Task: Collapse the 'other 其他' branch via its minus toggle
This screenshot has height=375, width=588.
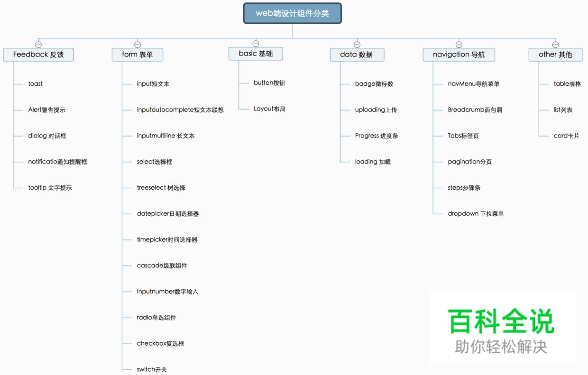Action: 555,44
